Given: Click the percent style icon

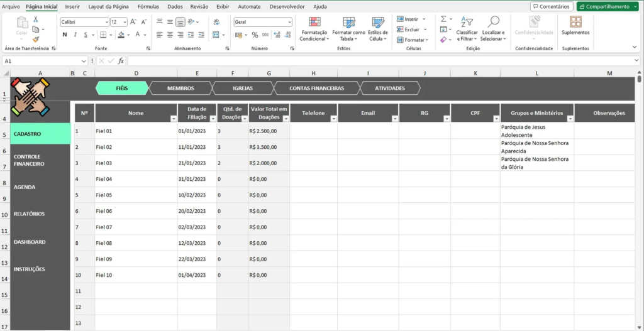Looking at the screenshot, I should point(255,35).
